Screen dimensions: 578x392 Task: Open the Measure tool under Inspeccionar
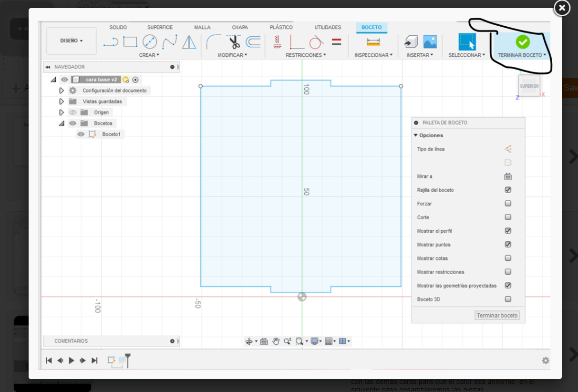(x=373, y=42)
